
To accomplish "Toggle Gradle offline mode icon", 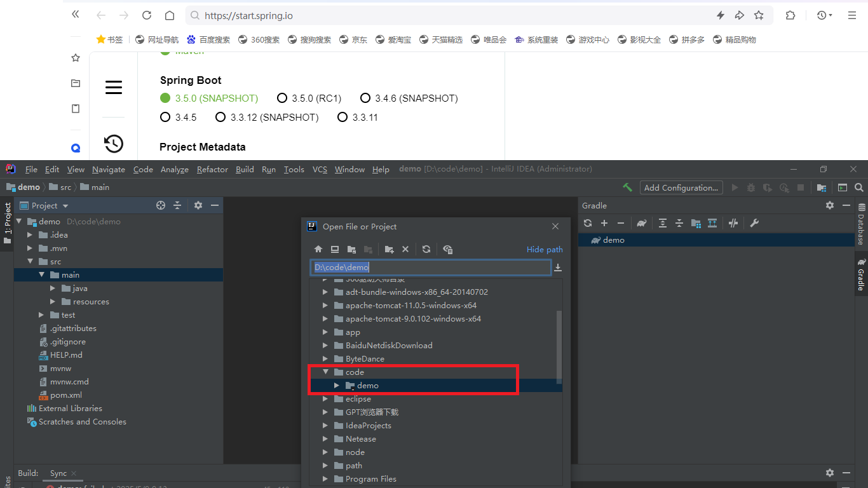I will tap(733, 223).
